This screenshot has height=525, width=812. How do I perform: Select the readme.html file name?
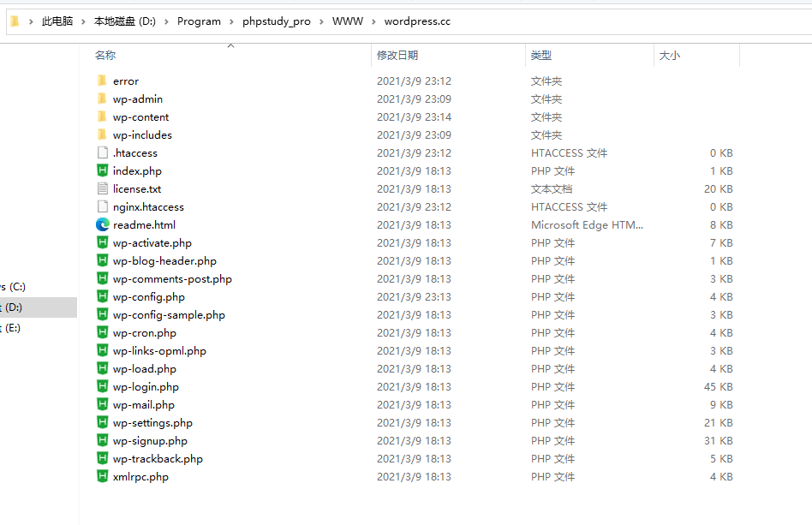point(144,224)
